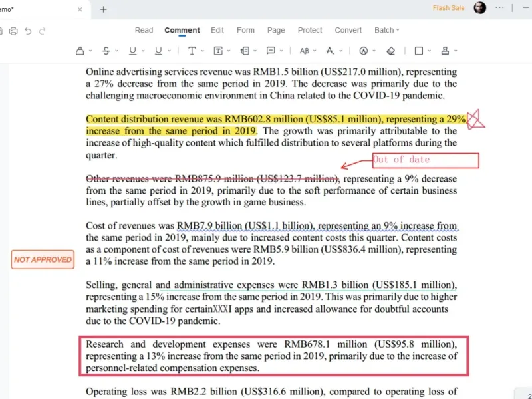
Task: Switch to the Read tab
Action: click(144, 30)
